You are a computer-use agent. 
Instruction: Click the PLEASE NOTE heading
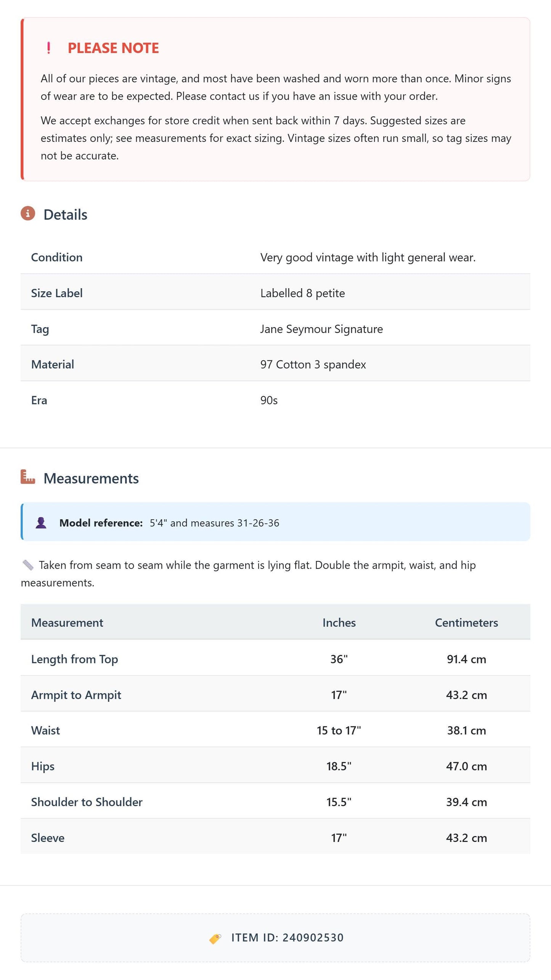click(113, 48)
